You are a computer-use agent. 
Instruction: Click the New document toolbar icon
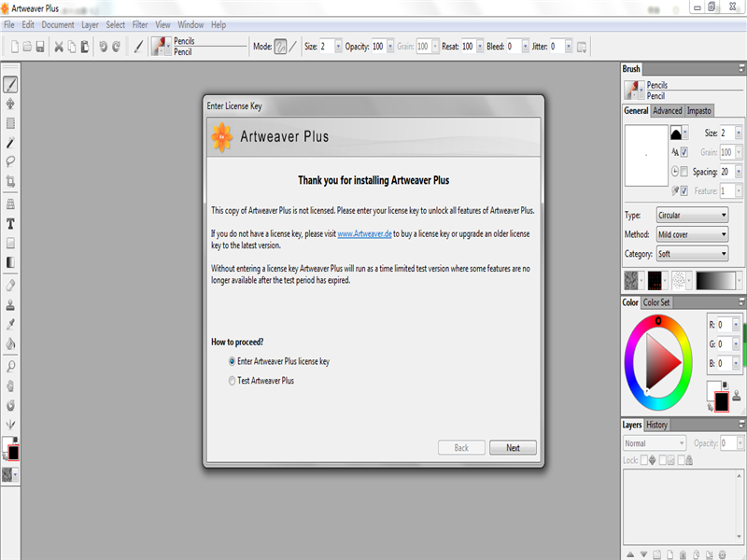(15, 46)
